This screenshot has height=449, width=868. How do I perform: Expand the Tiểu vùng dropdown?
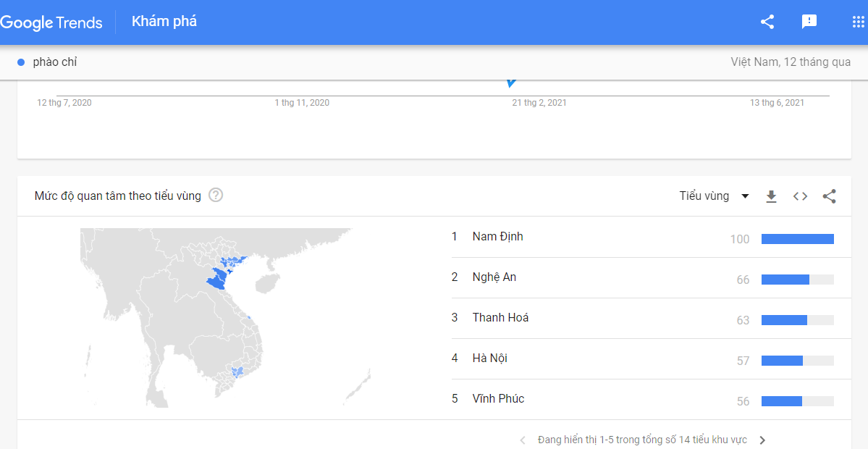pyautogui.click(x=714, y=196)
